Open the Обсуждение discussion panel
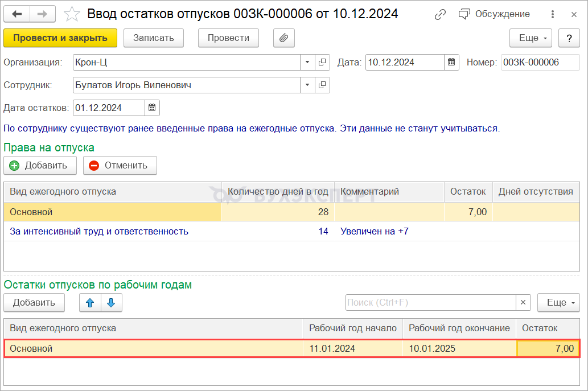This screenshot has height=391, width=588. [494, 14]
